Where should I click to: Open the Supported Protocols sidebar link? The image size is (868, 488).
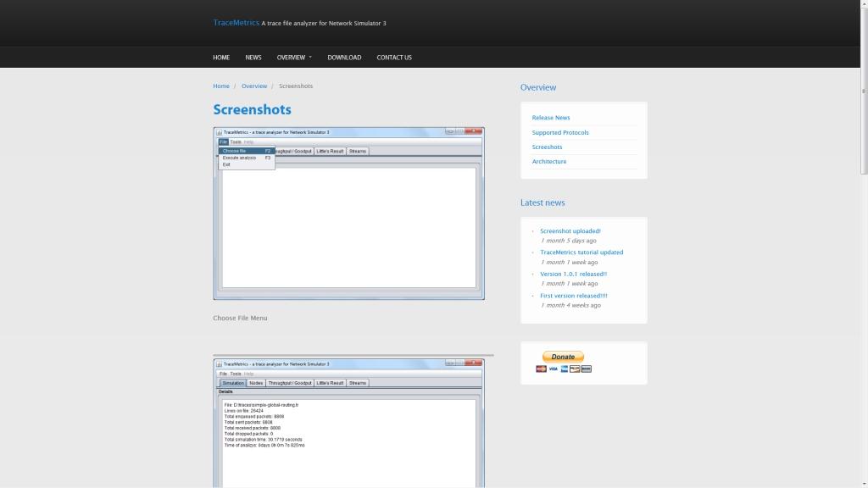click(x=560, y=133)
